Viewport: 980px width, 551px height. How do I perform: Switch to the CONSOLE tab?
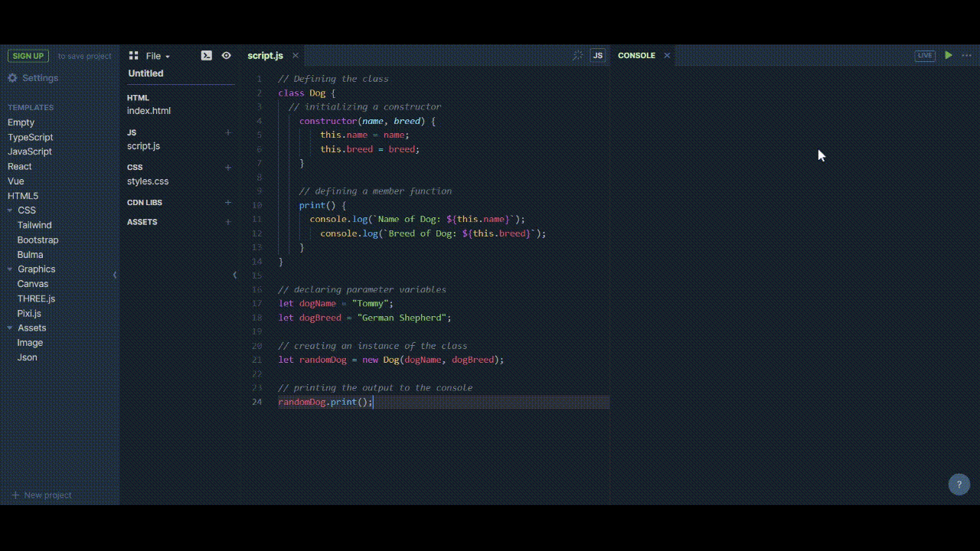636,55
